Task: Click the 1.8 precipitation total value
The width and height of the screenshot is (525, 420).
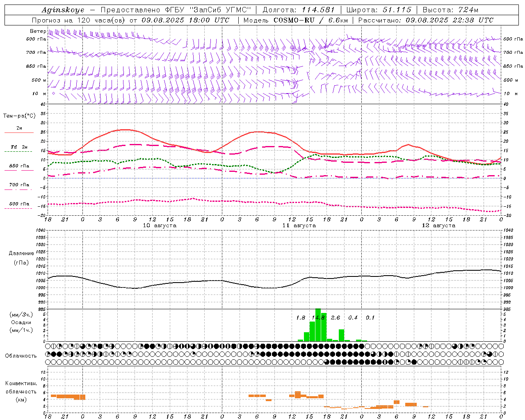Action: pyautogui.click(x=301, y=318)
